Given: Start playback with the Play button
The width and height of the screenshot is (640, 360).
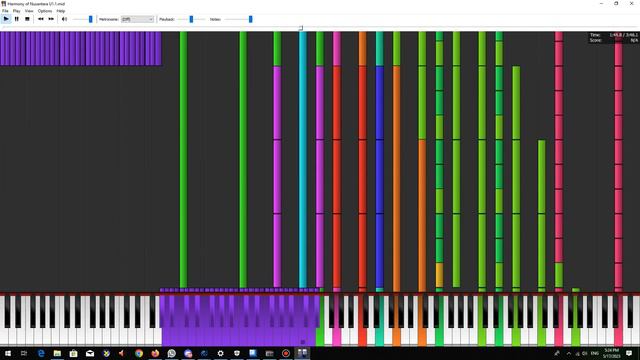Looking at the screenshot, I should click(x=6, y=19).
